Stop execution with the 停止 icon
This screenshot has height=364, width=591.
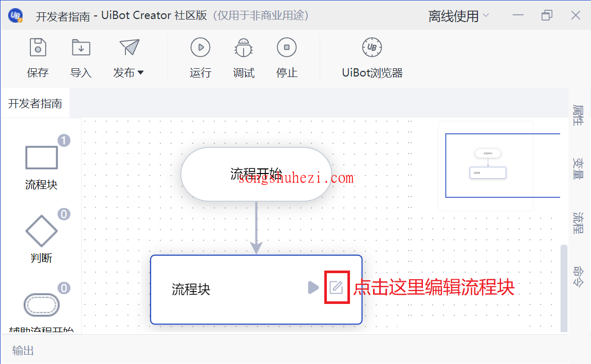click(286, 47)
